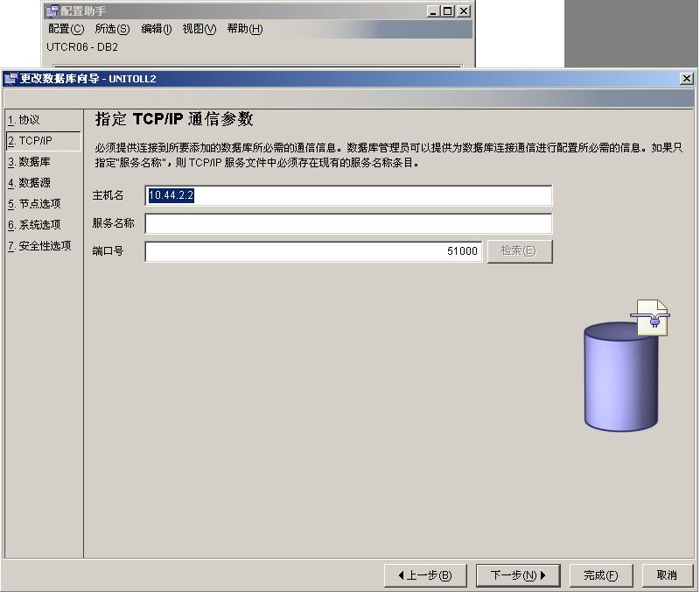Click the 配置助手 window title icon
The width and height of the screenshot is (700, 592).
click(x=52, y=11)
